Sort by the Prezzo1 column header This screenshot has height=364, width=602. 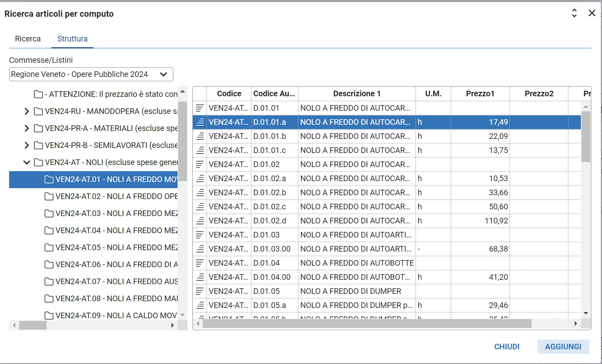480,94
